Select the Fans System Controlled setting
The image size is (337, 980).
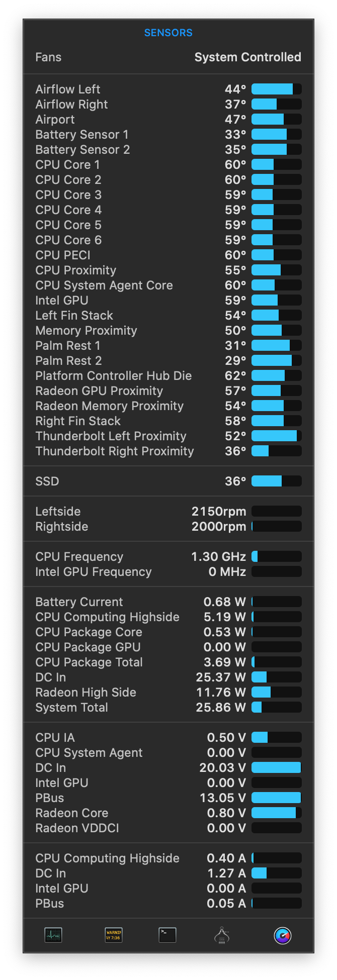click(168, 57)
